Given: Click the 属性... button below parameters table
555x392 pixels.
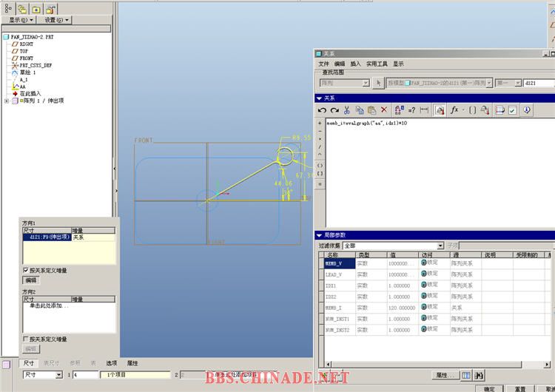Looking at the screenshot, I should coord(445,375).
